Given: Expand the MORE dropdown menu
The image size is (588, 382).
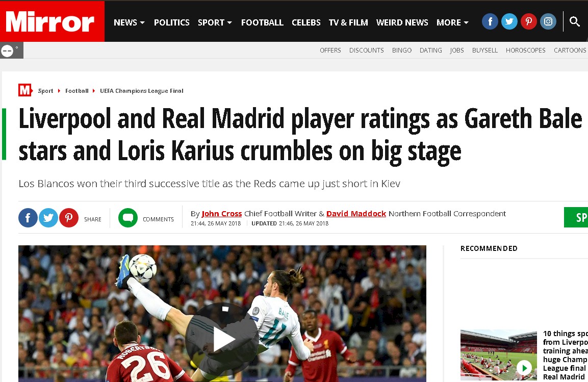Looking at the screenshot, I should pyautogui.click(x=453, y=22).
